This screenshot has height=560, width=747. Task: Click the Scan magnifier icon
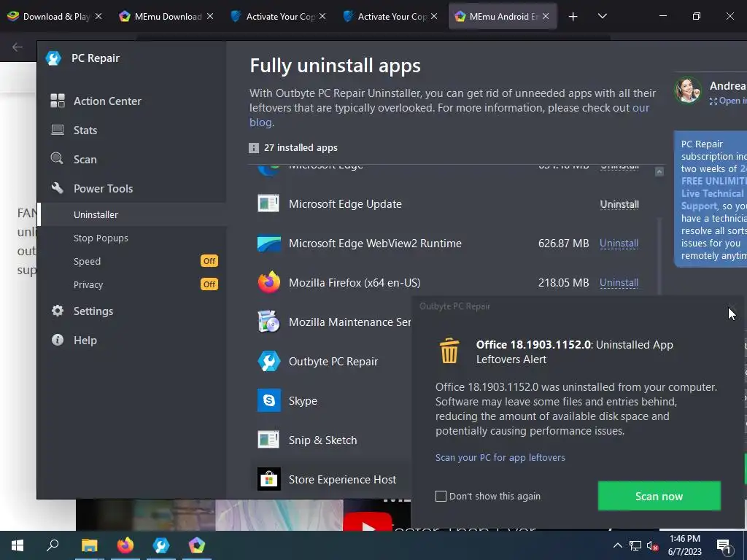coord(57,158)
